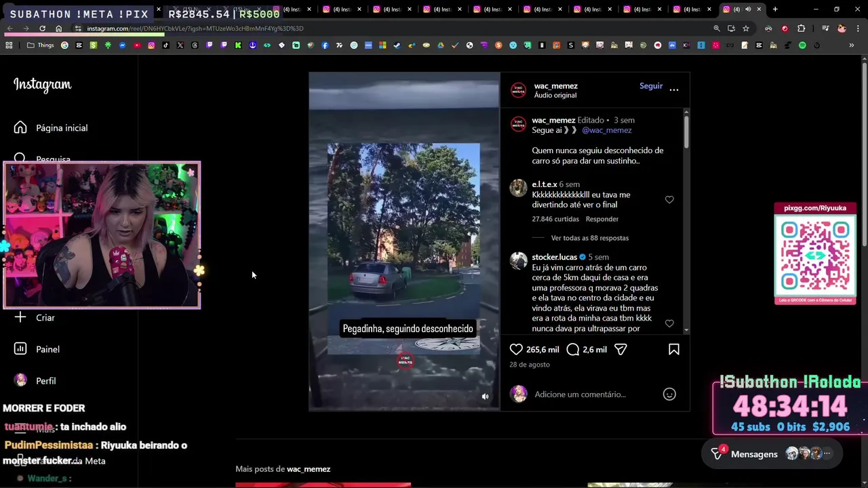Open the Things bookmarks folder

point(40,45)
